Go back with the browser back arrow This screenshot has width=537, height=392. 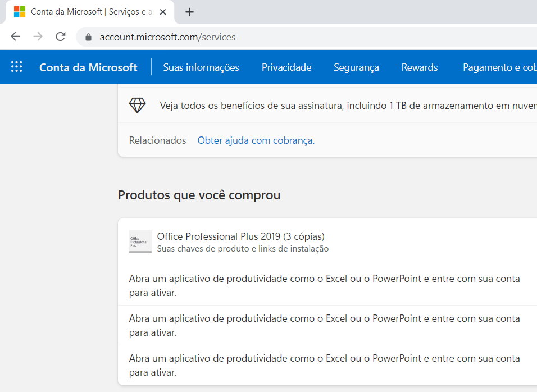(x=15, y=37)
